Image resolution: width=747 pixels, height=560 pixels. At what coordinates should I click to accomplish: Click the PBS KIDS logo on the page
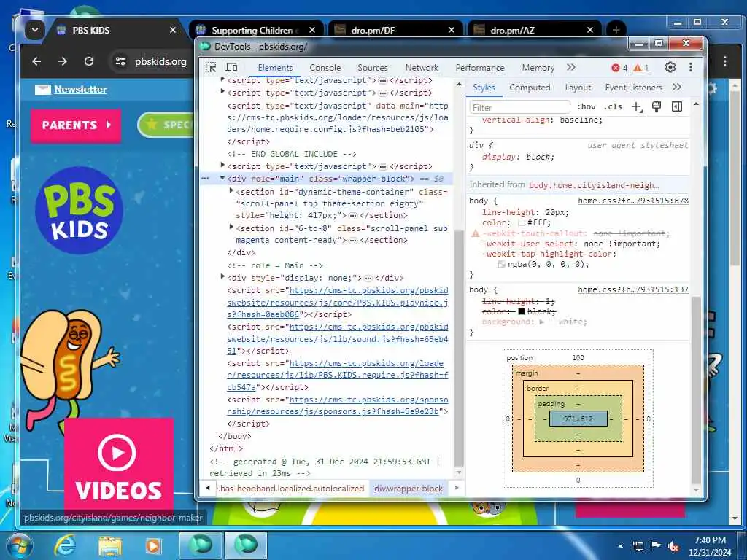[79, 210]
